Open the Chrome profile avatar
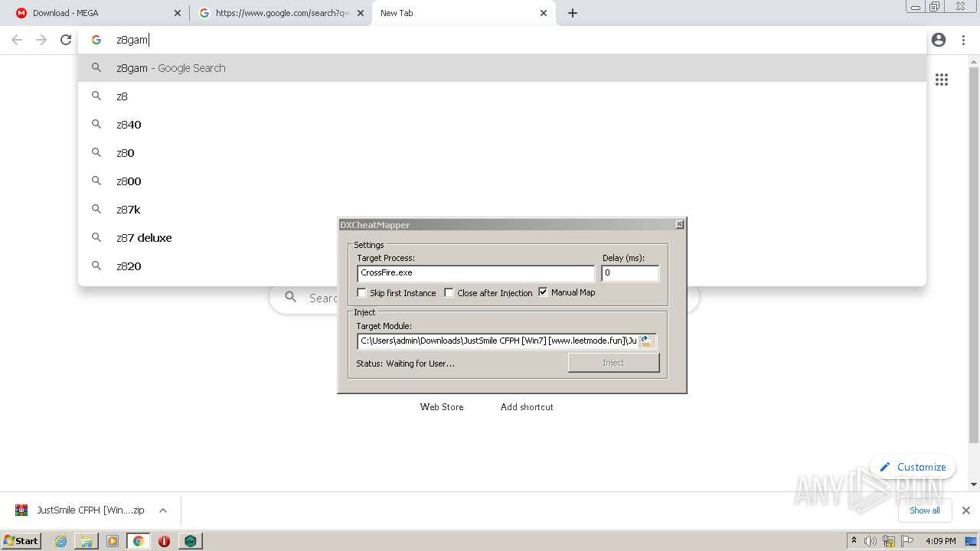980x551 pixels. pos(939,40)
